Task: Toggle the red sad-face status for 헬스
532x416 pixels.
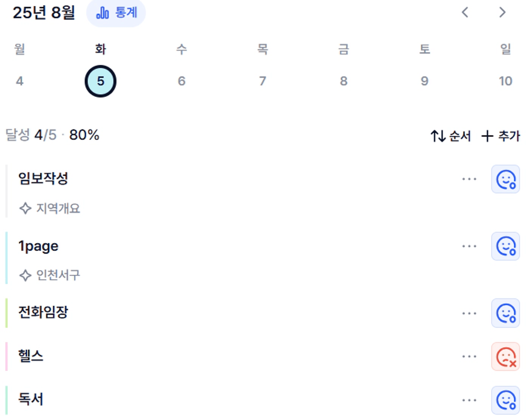Action: (506, 357)
